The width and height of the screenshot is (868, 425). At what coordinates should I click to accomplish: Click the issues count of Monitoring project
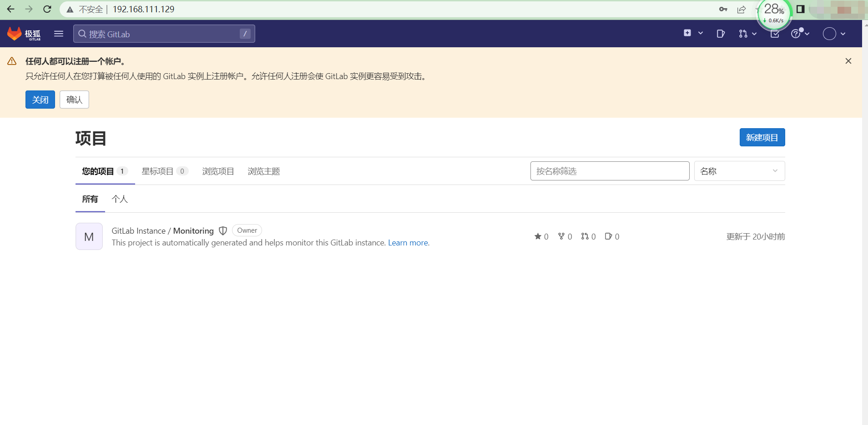pyautogui.click(x=612, y=236)
